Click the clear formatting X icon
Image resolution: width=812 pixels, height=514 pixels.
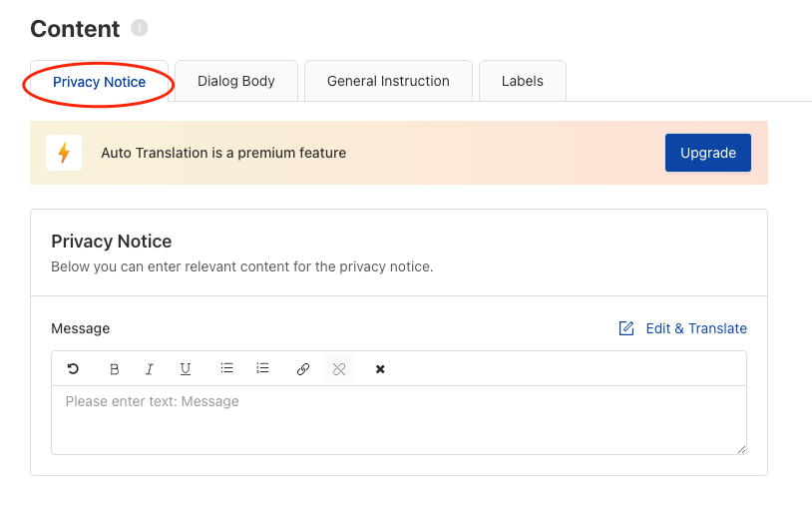[380, 369]
